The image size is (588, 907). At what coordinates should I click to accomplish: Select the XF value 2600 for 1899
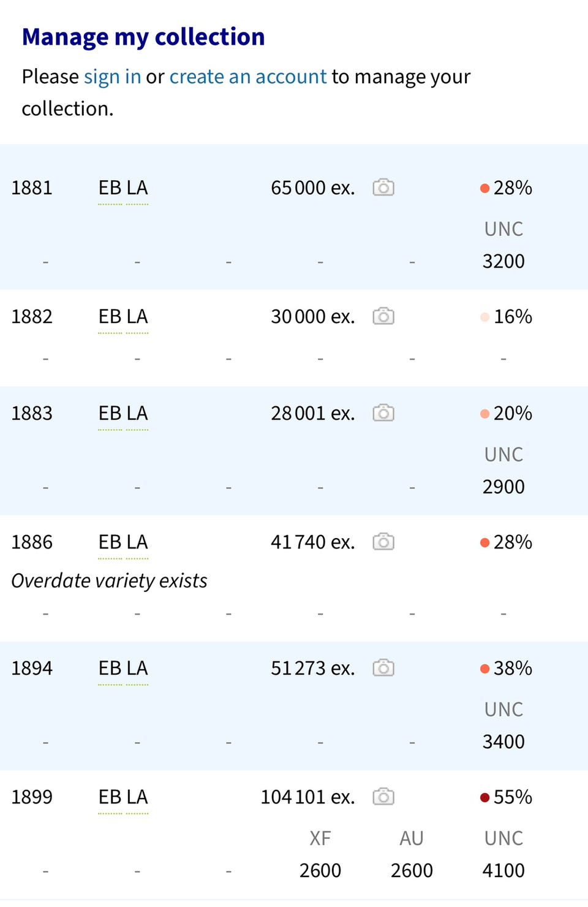pos(320,870)
